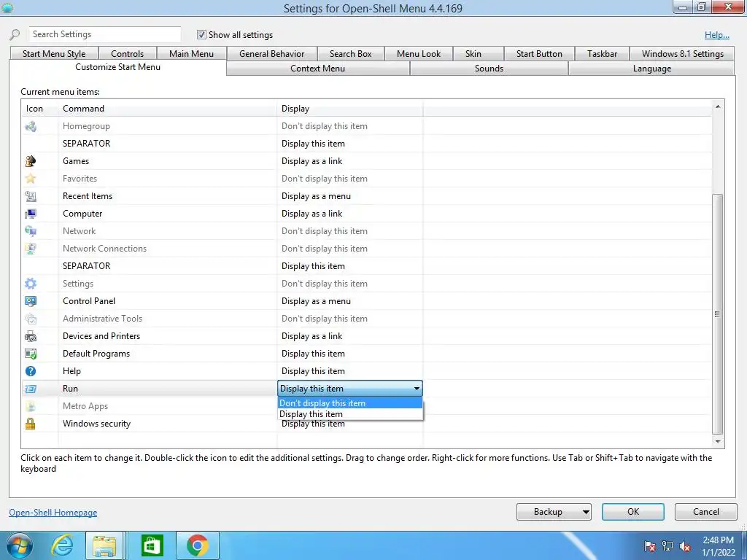747x560 pixels.
Task: Toggle the Show all settings checkbox
Action: 201,35
